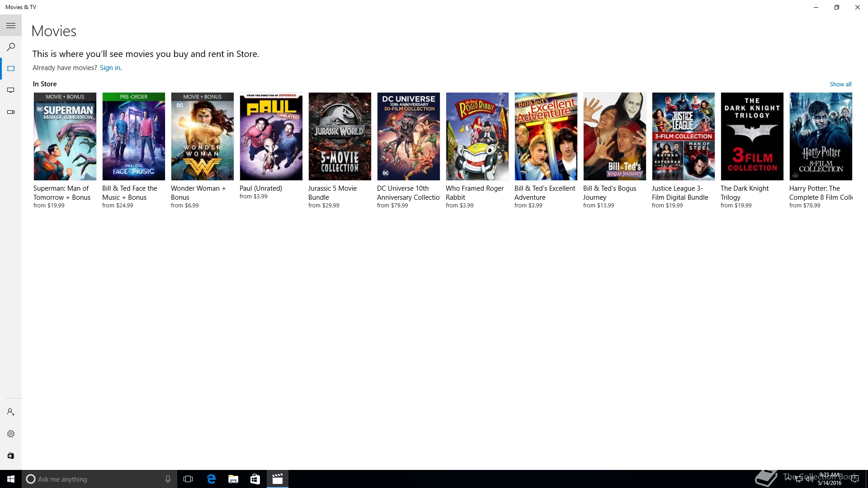868x488 pixels.
Task: Select the Movies section icon in sidebar
Action: [x=11, y=69]
